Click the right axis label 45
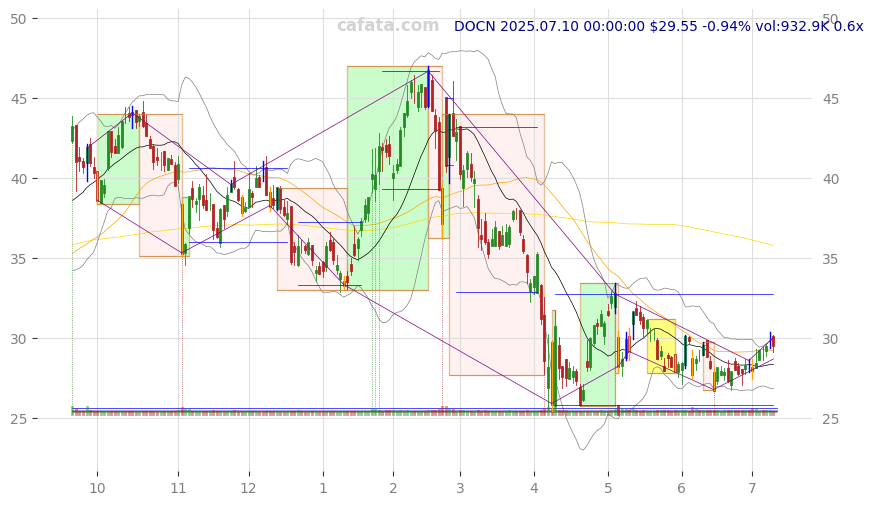Image resolution: width=873 pixels, height=505 pixels. click(x=830, y=99)
